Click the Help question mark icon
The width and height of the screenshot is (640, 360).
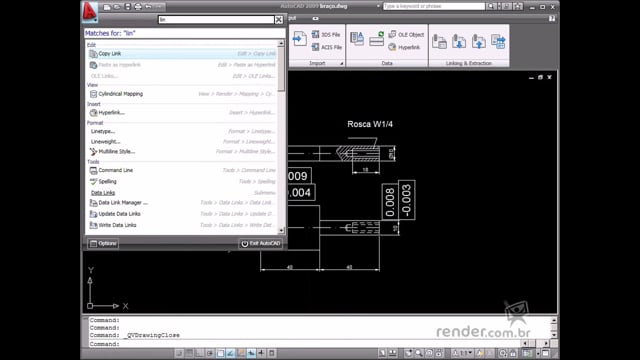tap(552, 18)
